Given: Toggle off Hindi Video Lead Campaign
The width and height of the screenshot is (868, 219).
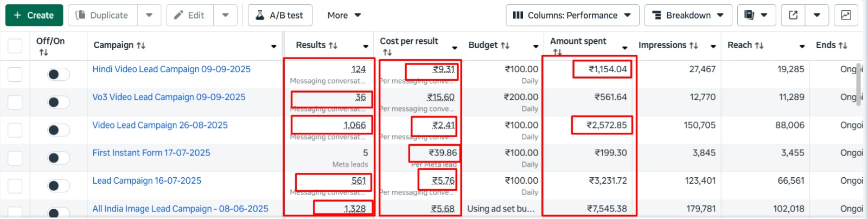Looking at the screenshot, I should 59,74.
